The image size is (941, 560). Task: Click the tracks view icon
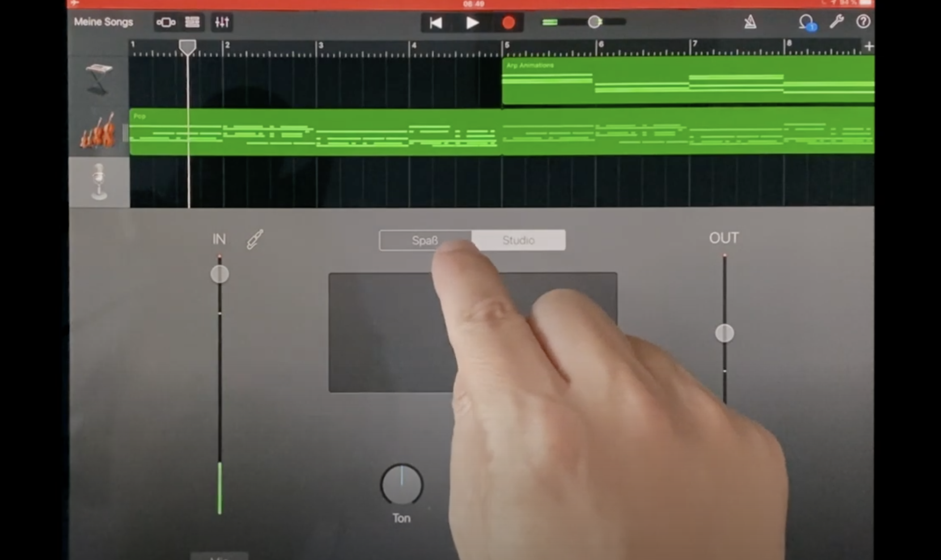(x=192, y=22)
